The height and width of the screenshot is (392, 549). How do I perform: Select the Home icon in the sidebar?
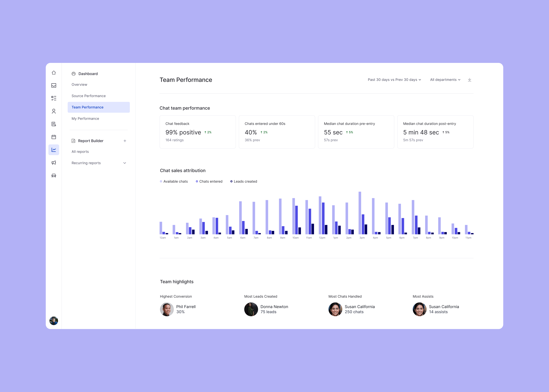(54, 73)
